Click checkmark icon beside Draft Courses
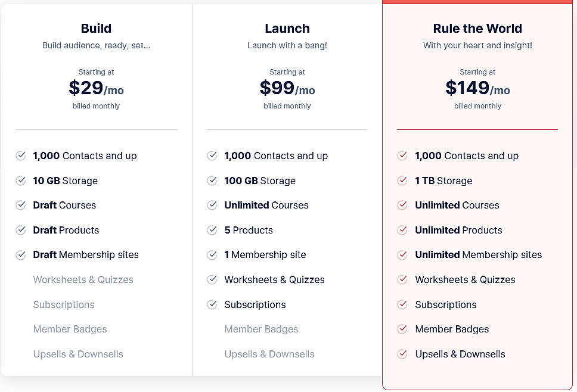577x392 pixels. click(x=21, y=205)
